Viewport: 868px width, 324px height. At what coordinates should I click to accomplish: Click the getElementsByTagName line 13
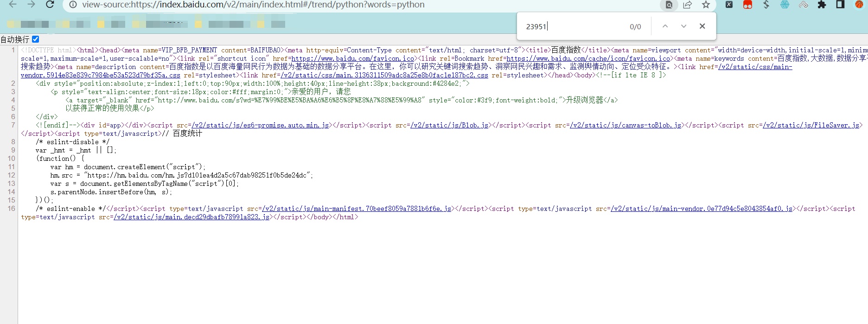(145, 184)
